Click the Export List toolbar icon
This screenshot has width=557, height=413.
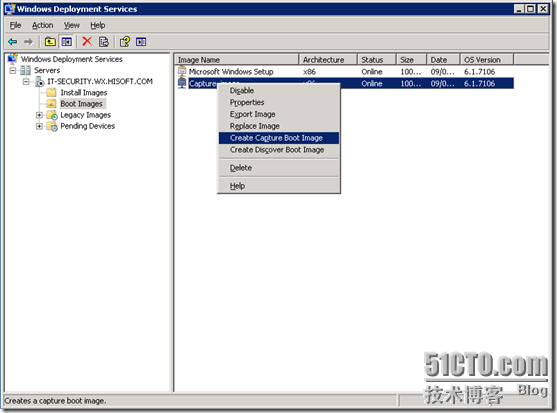pyautogui.click(x=104, y=42)
